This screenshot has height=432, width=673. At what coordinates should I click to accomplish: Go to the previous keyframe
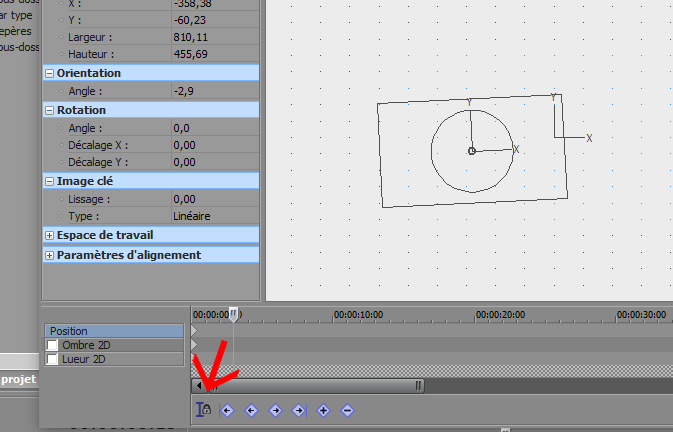[x=251, y=409]
